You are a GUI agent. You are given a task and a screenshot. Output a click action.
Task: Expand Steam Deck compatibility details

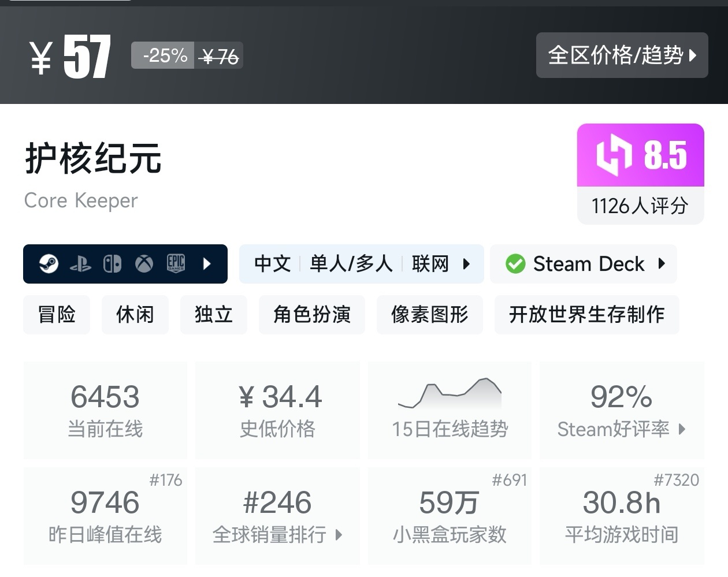pyautogui.click(x=662, y=264)
